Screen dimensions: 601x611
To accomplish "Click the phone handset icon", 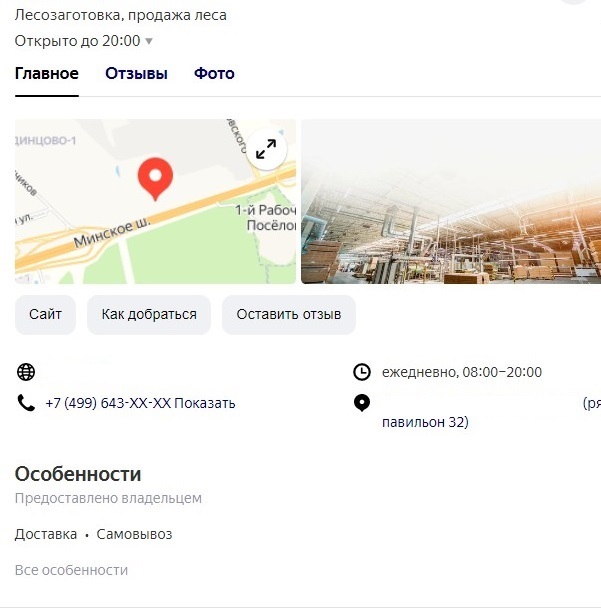I will click(x=26, y=403).
